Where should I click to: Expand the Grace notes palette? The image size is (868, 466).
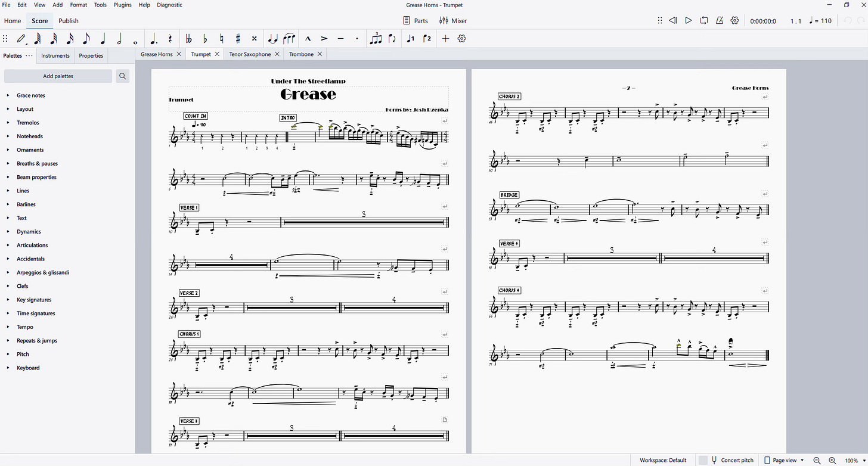[x=8, y=95]
